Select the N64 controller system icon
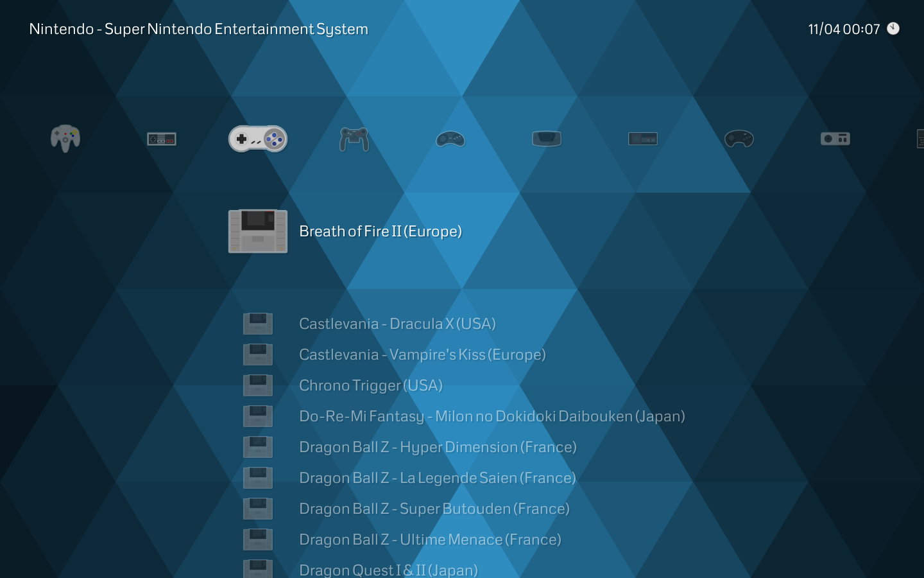Viewport: 924px width, 578px height. click(65, 139)
